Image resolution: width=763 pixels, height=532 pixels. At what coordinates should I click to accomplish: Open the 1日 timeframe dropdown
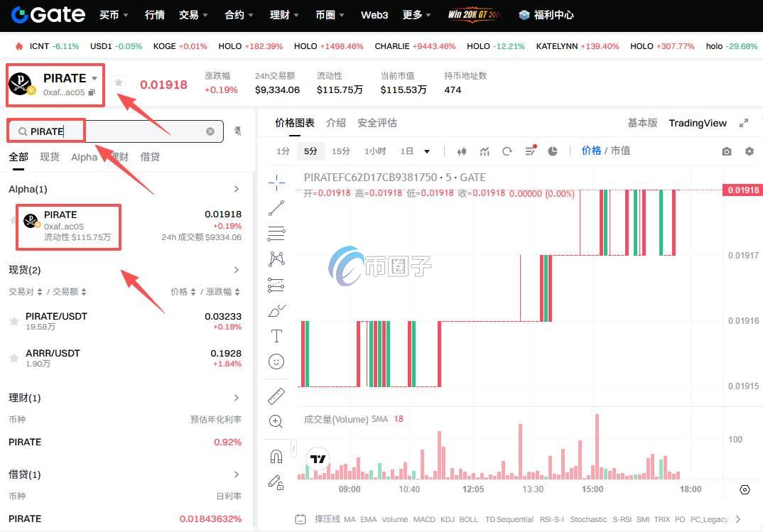(x=426, y=151)
